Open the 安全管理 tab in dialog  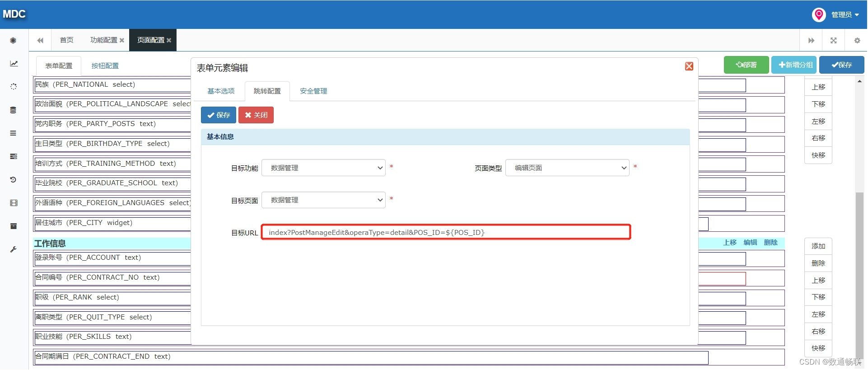coord(313,91)
